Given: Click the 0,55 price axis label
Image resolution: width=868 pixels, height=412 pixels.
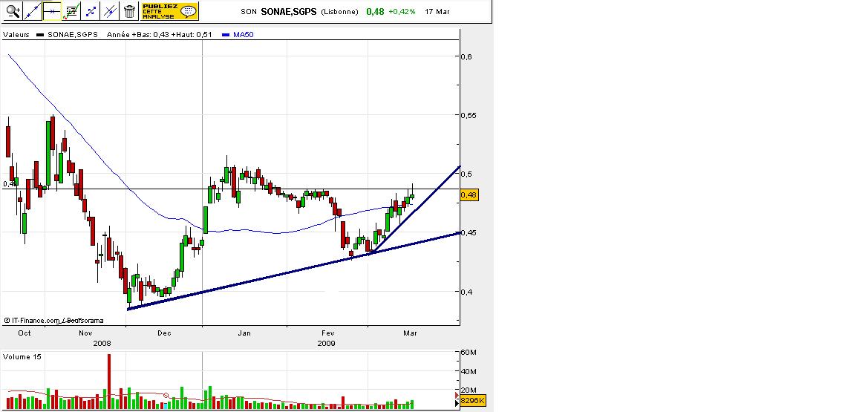Looking at the screenshot, I should tap(469, 115).
